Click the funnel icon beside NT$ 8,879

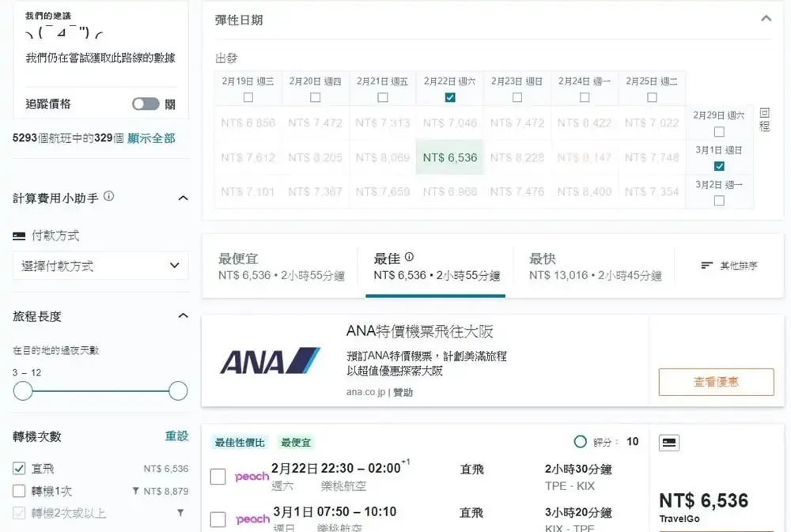(x=135, y=492)
